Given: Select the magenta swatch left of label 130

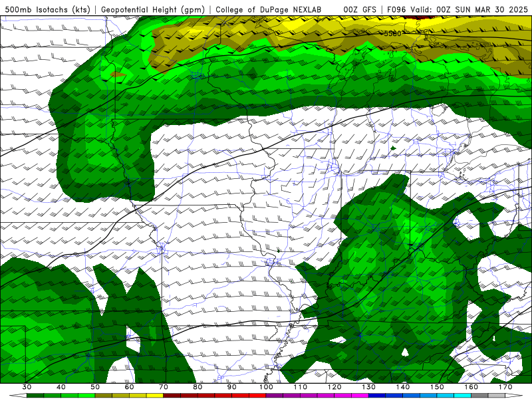Looking at the screenshot, I should coord(360,396).
